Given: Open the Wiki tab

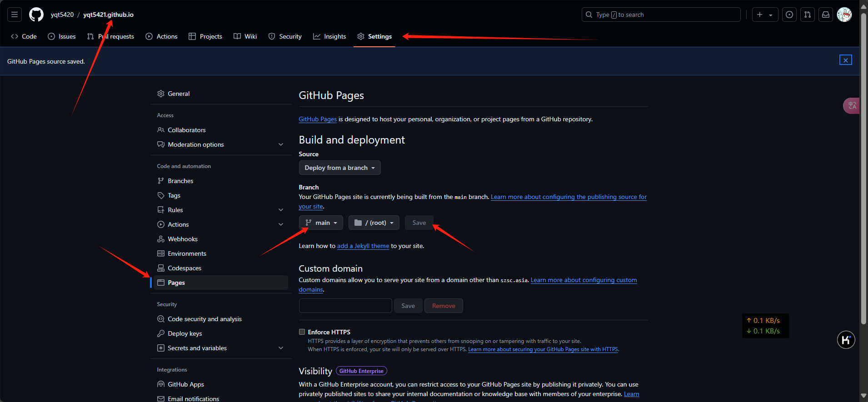Looking at the screenshot, I should (245, 36).
